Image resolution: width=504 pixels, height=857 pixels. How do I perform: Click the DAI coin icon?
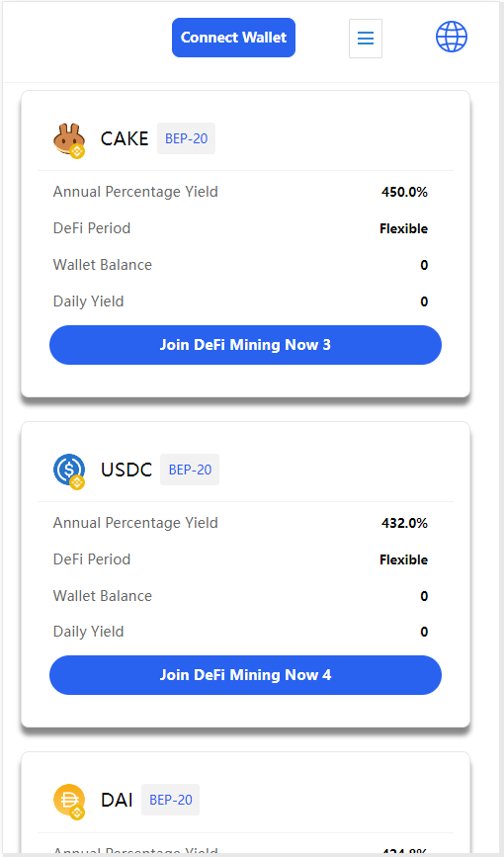click(69, 802)
